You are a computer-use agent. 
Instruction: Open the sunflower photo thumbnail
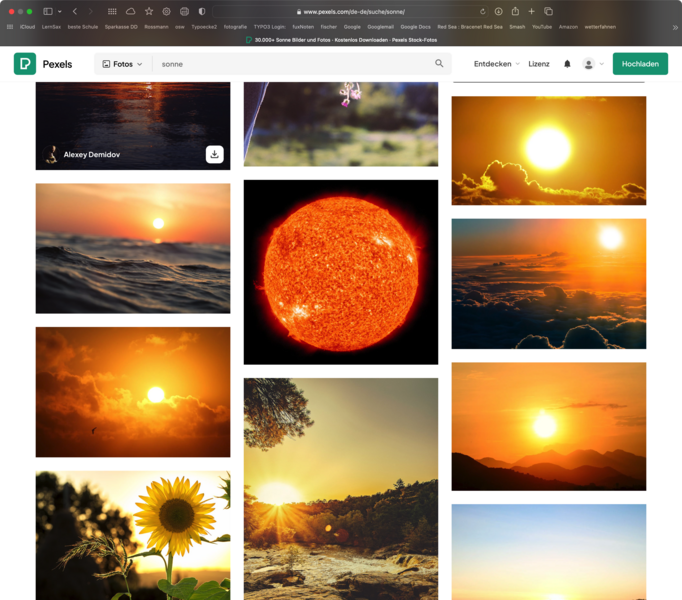pyautogui.click(x=133, y=535)
